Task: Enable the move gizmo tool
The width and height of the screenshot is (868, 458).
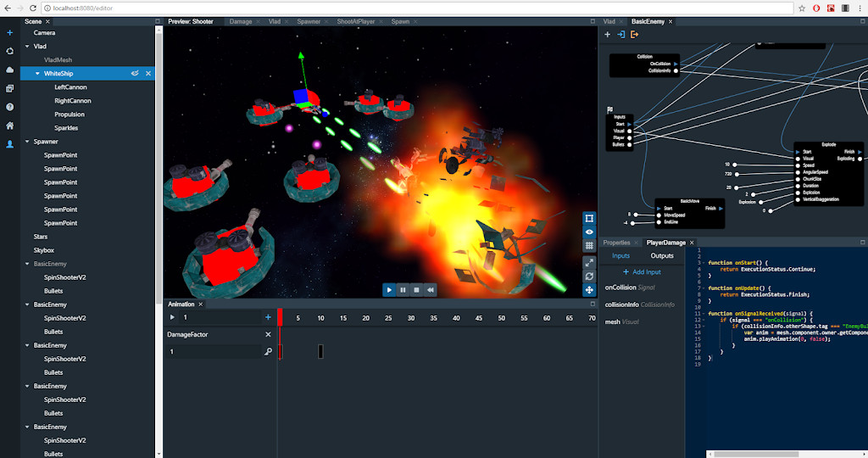Action: (x=588, y=290)
